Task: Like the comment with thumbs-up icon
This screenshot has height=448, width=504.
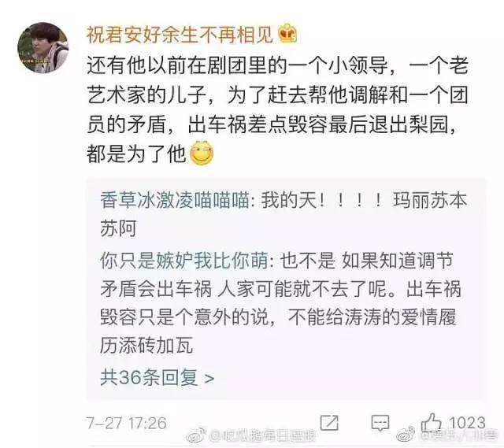Action: click(x=432, y=423)
